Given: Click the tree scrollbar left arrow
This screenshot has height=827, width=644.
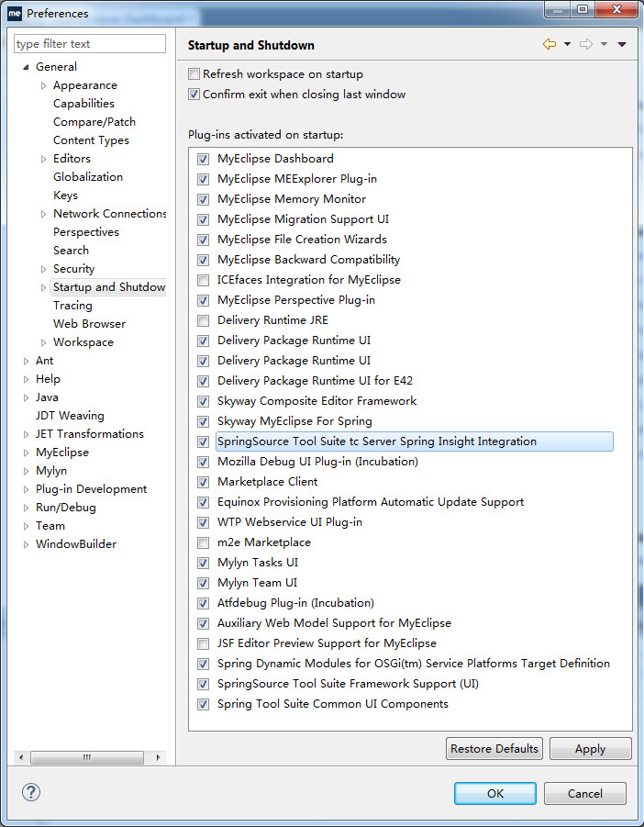Looking at the screenshot, I should tap(21, 757).
